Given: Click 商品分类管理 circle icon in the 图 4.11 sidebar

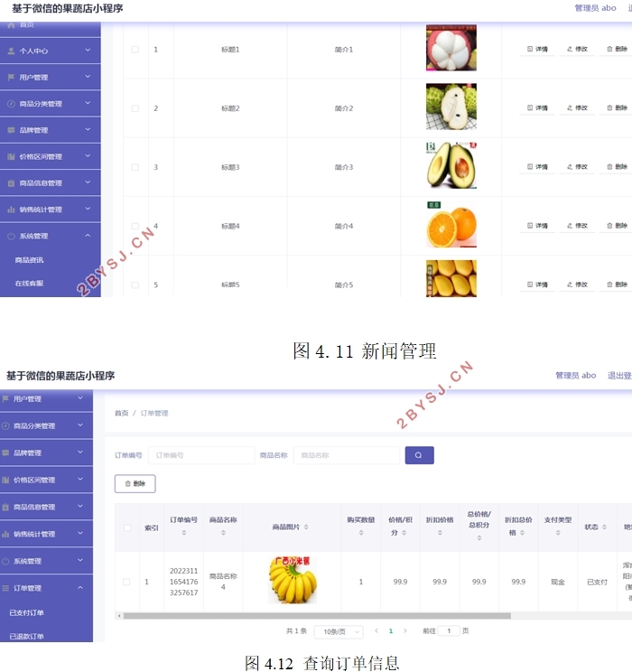Looking at the screenshot, I should pos(11,104).
